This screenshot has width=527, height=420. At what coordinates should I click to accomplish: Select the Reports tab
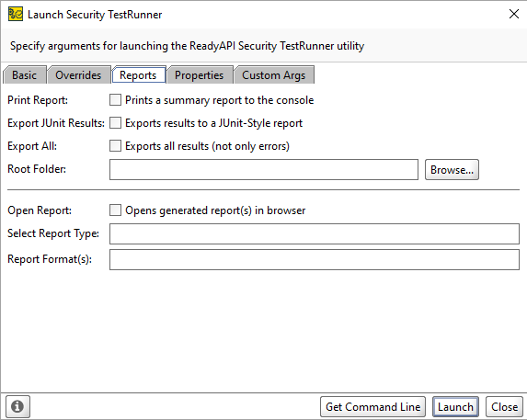(x=138, y=74)
